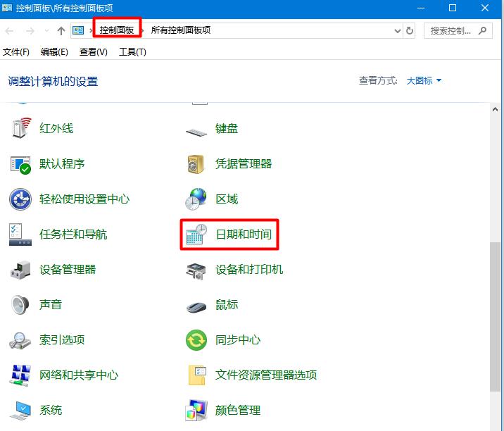This screenshot has width=504, height=431.
Task: Click the 网络和共享中心 link
Action: (78, 375)
